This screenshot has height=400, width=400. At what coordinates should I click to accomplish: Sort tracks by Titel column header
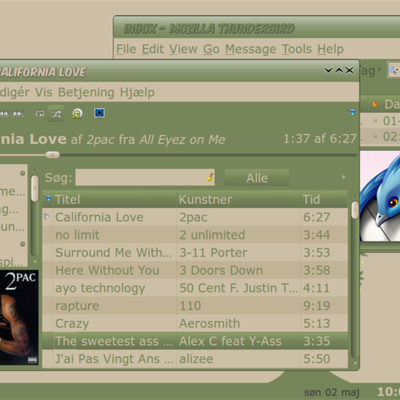tap(115, 199)
